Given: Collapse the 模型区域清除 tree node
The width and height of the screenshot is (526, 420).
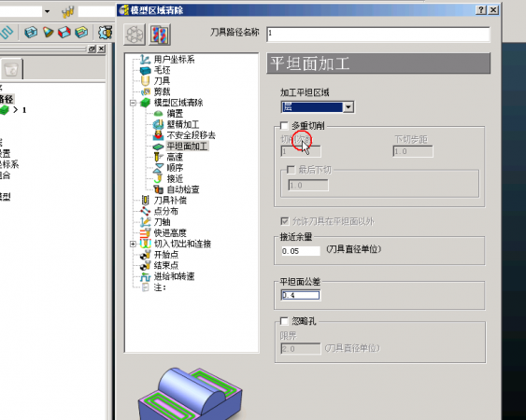Looking at the screenshot, I should 133,103.
